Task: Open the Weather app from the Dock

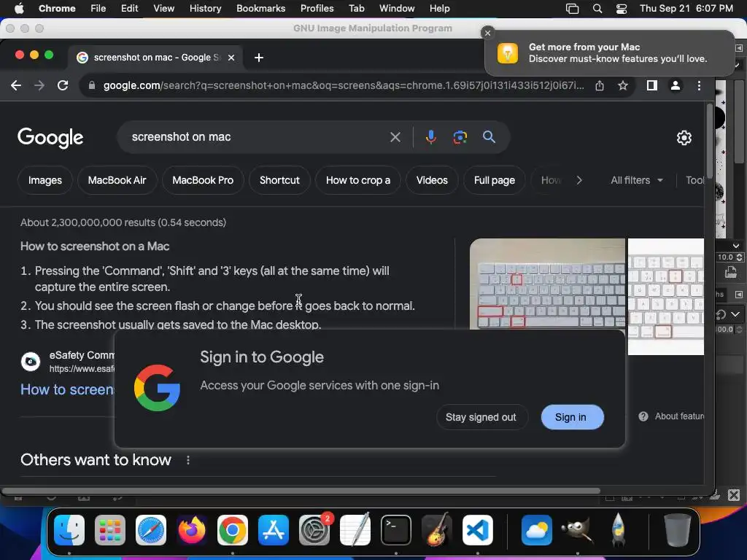Action: pyautogui.click(x=536, y=530)
